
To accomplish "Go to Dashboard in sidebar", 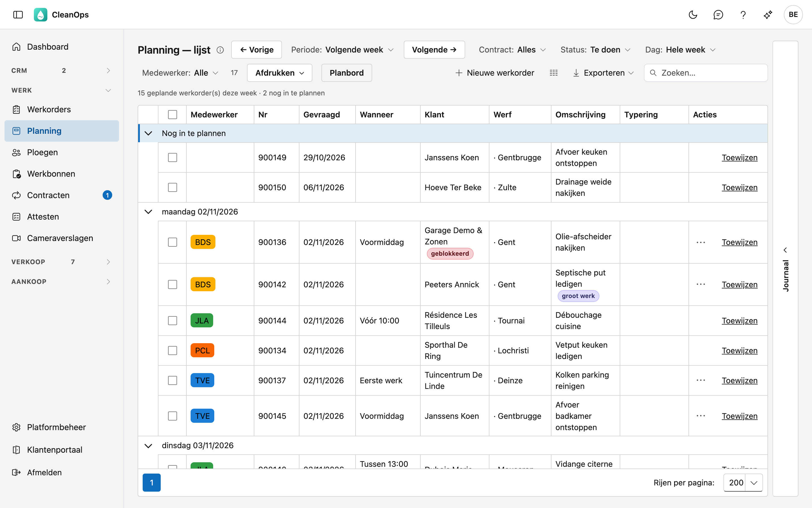I will click(x=62, y=47).
